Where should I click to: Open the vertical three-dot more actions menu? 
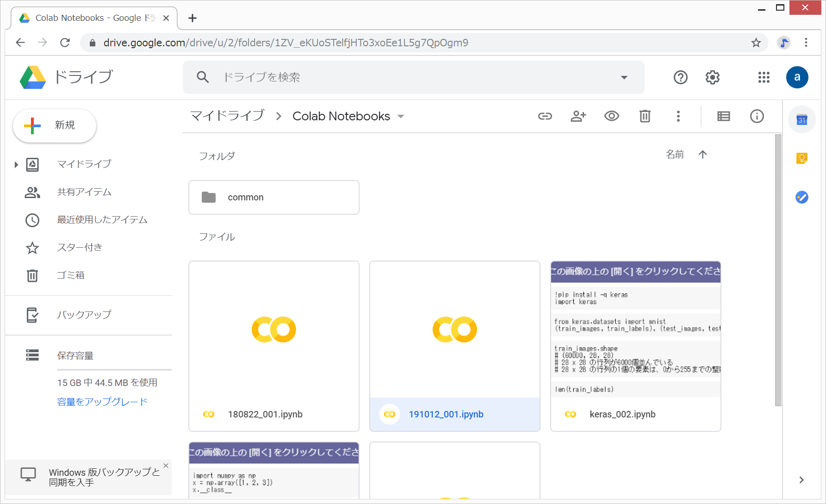pos(678,116)
